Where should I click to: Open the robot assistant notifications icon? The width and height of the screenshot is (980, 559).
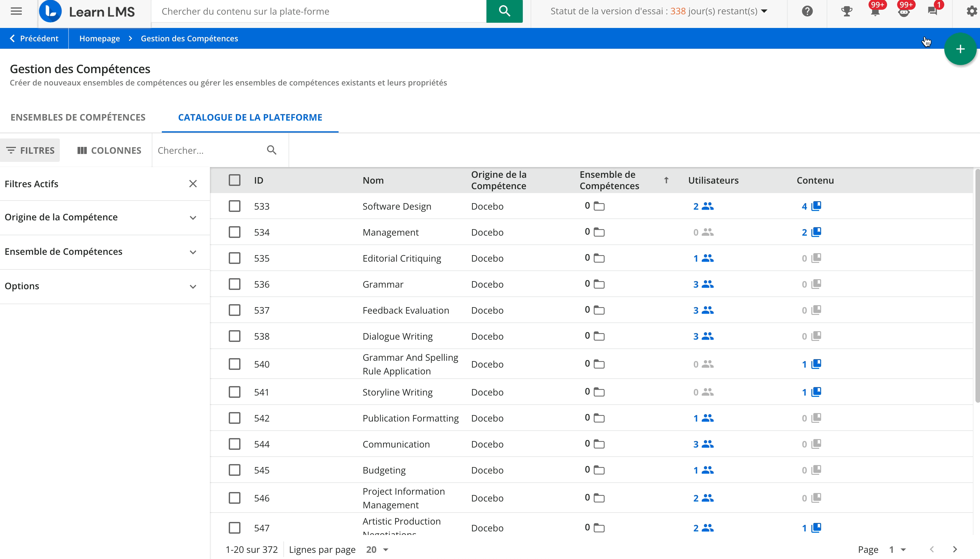[x=904, y=11]
